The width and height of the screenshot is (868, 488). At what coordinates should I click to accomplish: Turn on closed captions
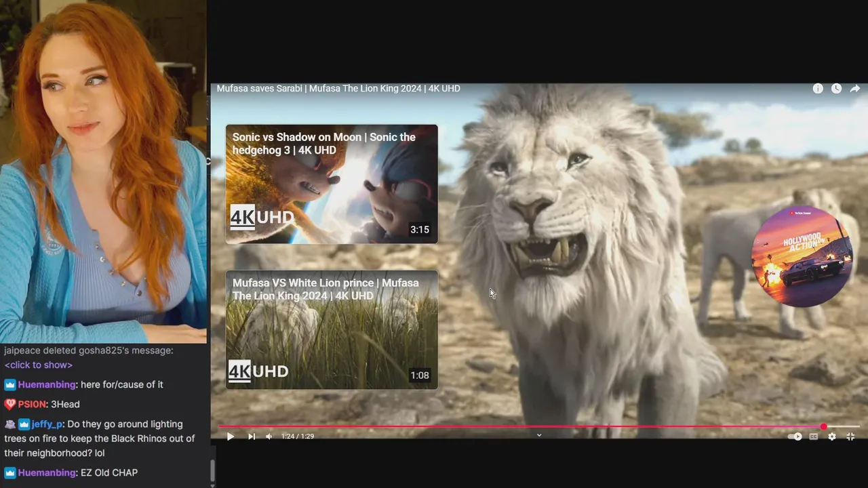(x=814, y=436)
